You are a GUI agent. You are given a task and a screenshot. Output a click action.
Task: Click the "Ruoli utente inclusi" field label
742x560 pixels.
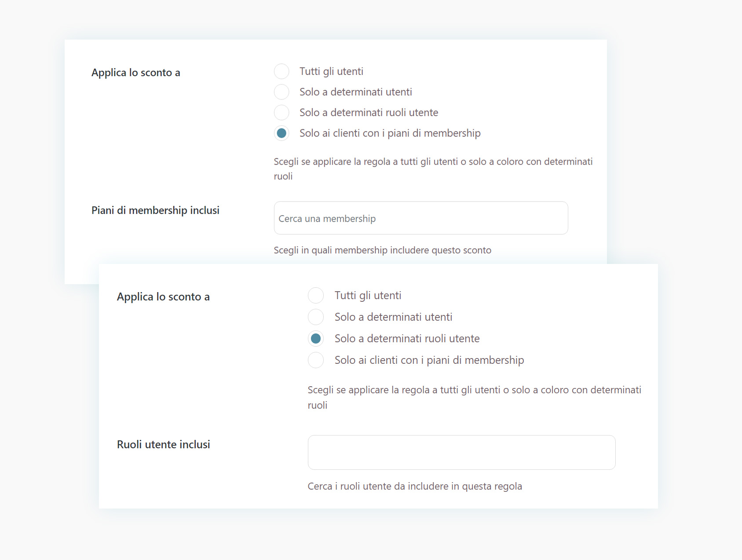coord(163,444)
